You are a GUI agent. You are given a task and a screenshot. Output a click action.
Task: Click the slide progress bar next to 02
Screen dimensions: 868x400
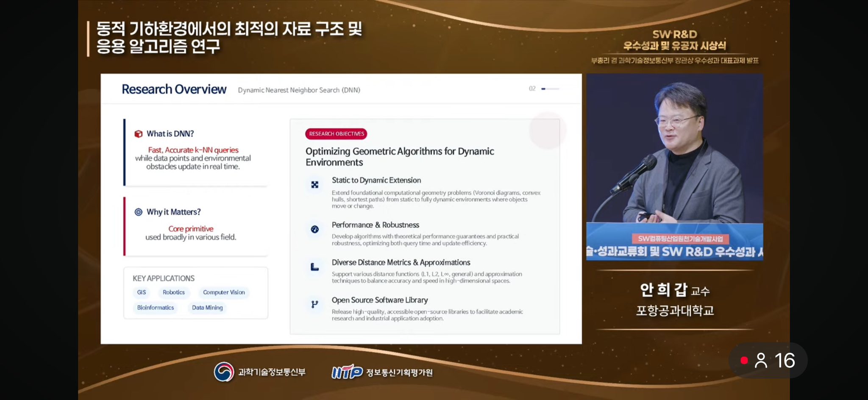click(x=550, y=89)
